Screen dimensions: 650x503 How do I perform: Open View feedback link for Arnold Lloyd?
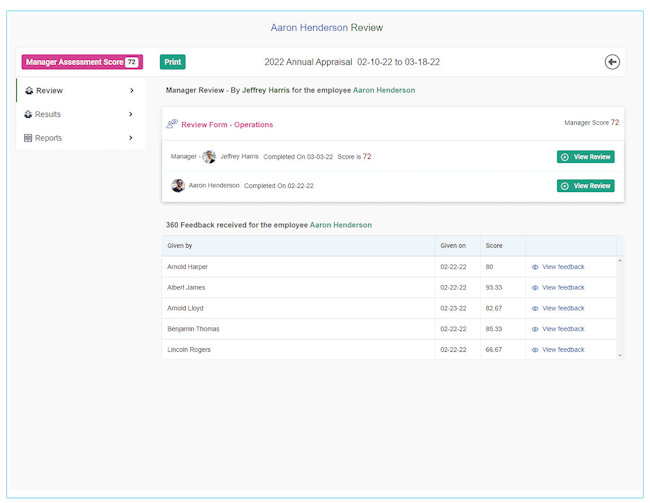tap(563, 308)
